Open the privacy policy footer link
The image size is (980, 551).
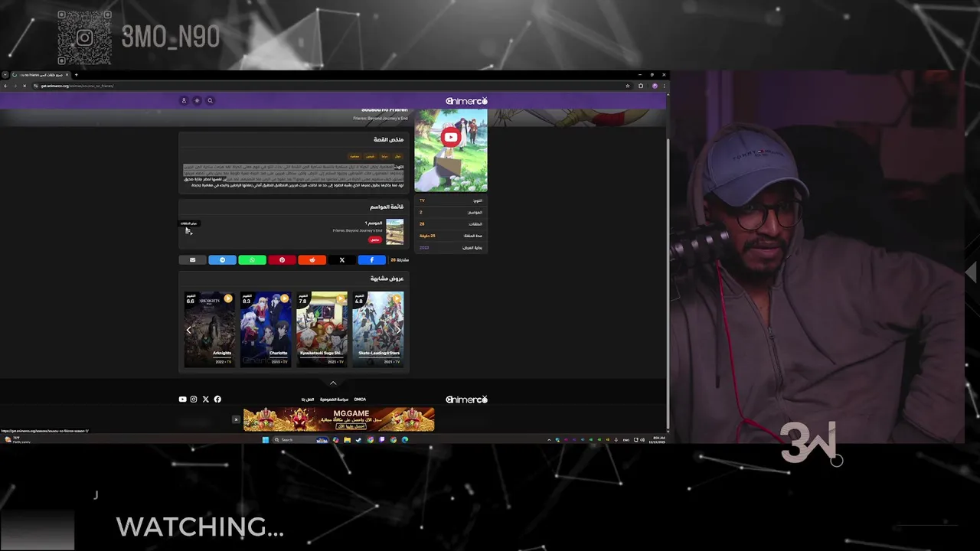(x=334, y=399)
